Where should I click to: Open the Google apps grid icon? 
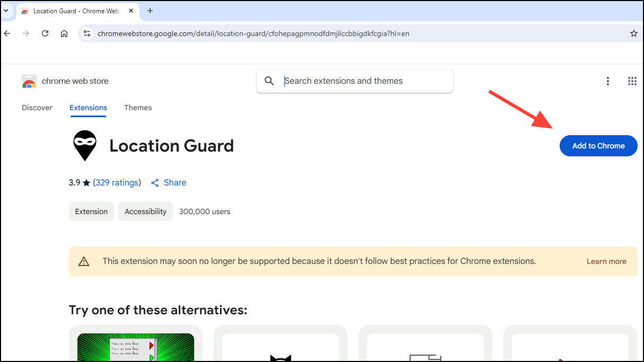coord(632,81)
